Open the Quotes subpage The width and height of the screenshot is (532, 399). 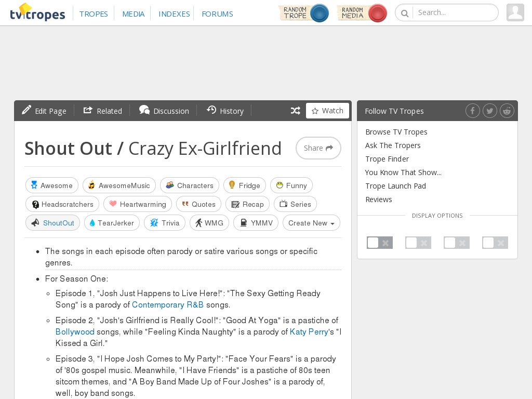click(199, 204)
